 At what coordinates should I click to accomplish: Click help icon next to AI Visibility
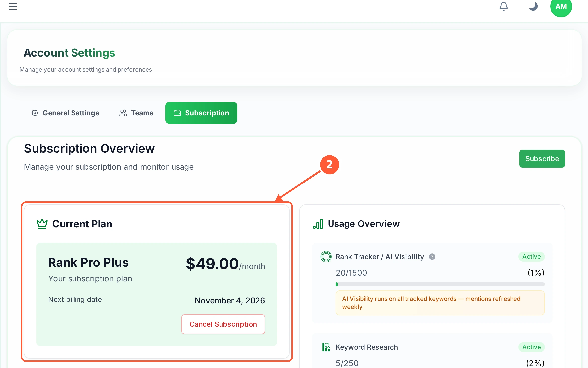point(432,257)
